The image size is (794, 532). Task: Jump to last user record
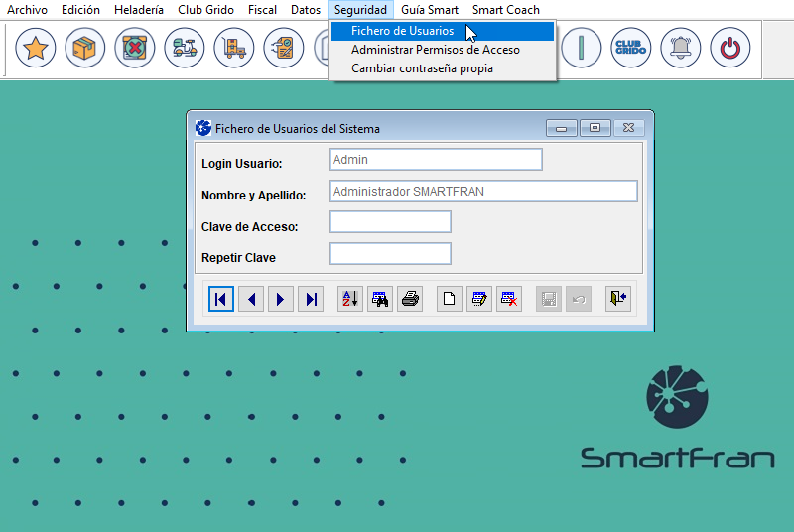(x=311, y=299)
